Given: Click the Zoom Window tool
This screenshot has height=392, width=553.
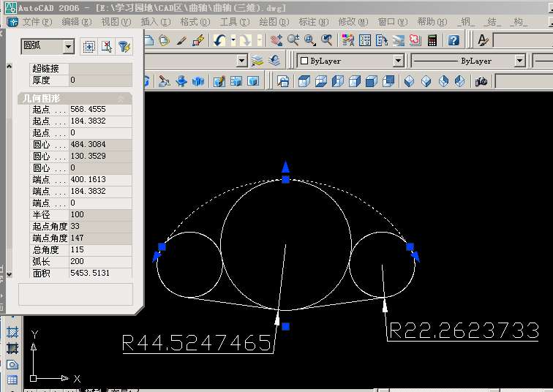Looking at the screenshot, I should pos(310,40).
